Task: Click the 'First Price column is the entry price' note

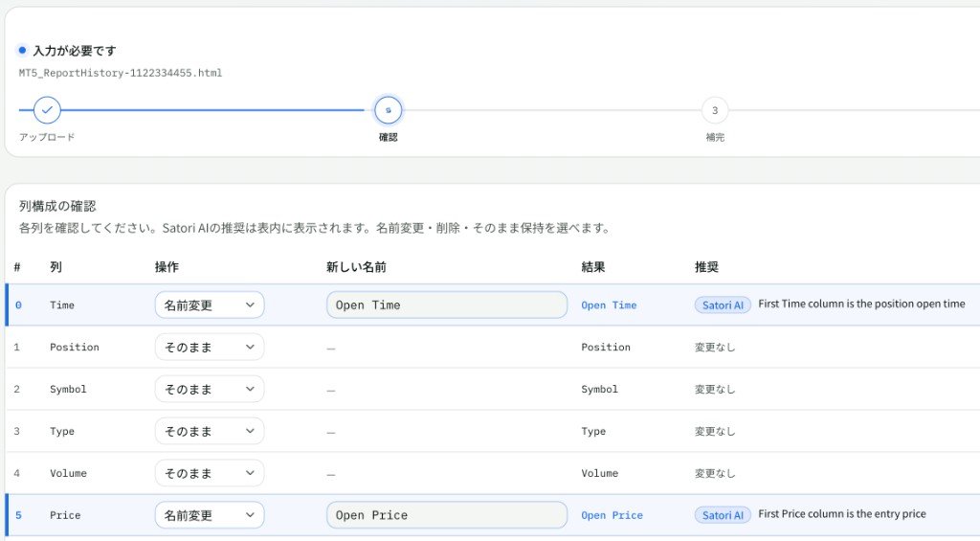Action: [842, 514]
